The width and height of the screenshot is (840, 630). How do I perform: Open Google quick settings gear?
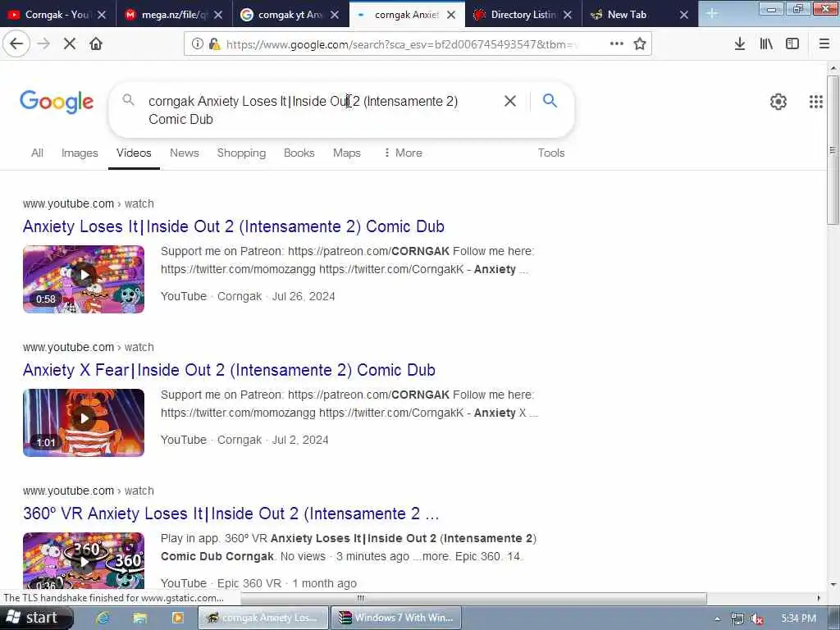[x=778, y=101]
